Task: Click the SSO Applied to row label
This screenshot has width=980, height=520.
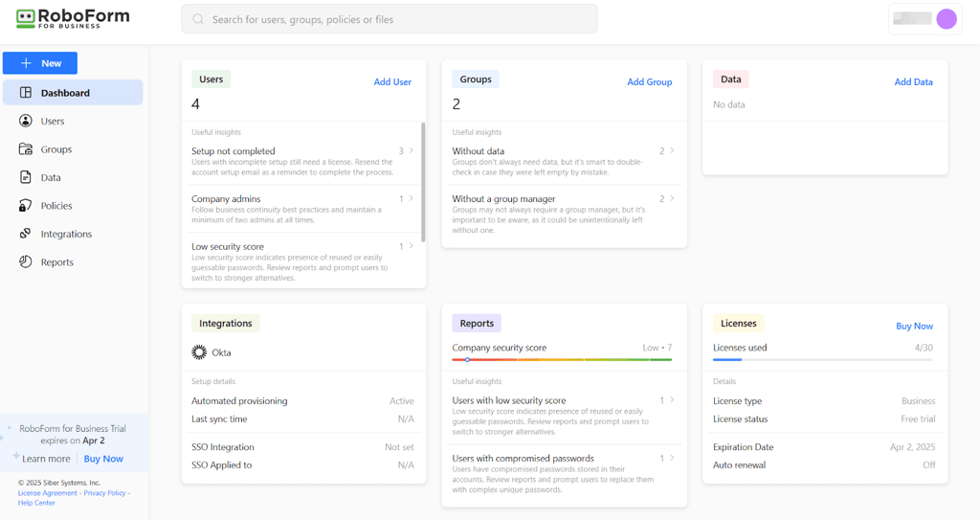Action: point(221,464)
